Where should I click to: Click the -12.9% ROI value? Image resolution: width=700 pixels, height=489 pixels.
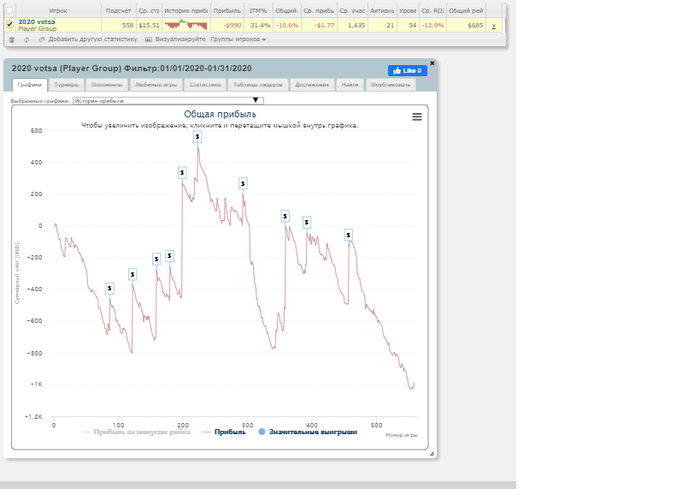pyautogui.click(x=433, y=25)
